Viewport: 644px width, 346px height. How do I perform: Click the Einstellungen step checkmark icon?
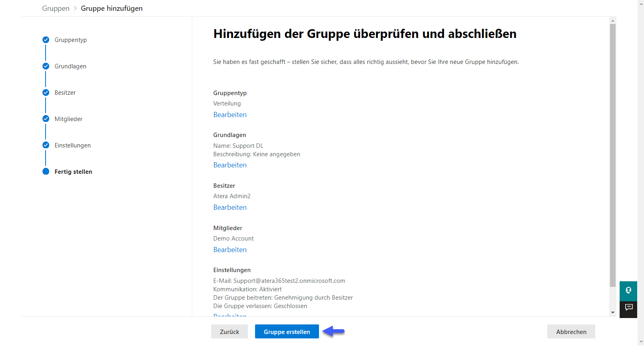click(46, 145)
